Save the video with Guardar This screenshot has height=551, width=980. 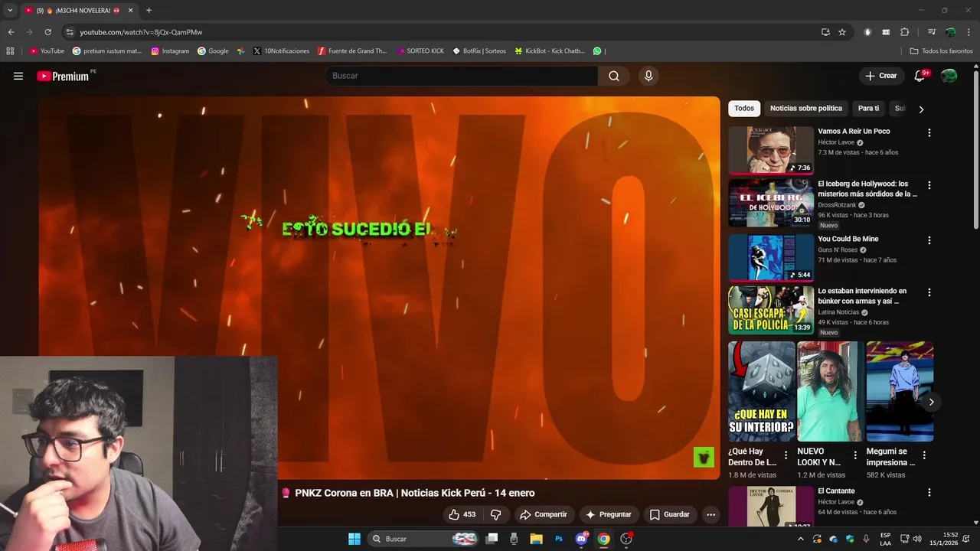tap(670, 514)
